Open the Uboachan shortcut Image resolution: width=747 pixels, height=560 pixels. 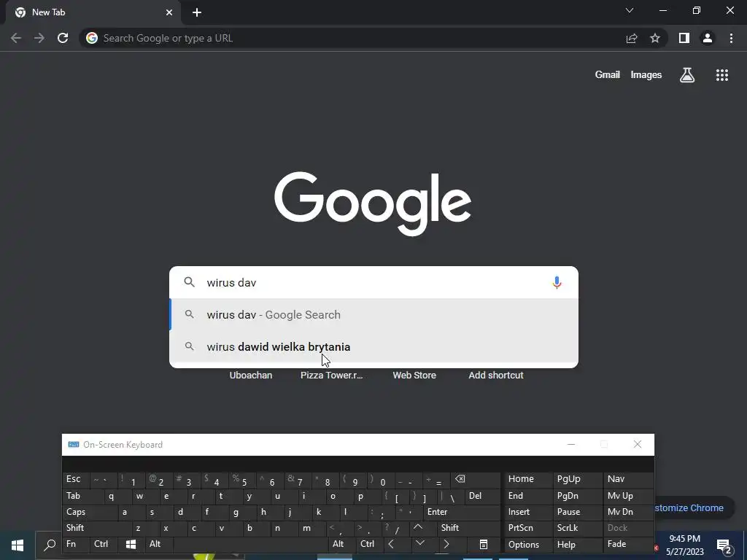tap(251, 376)
